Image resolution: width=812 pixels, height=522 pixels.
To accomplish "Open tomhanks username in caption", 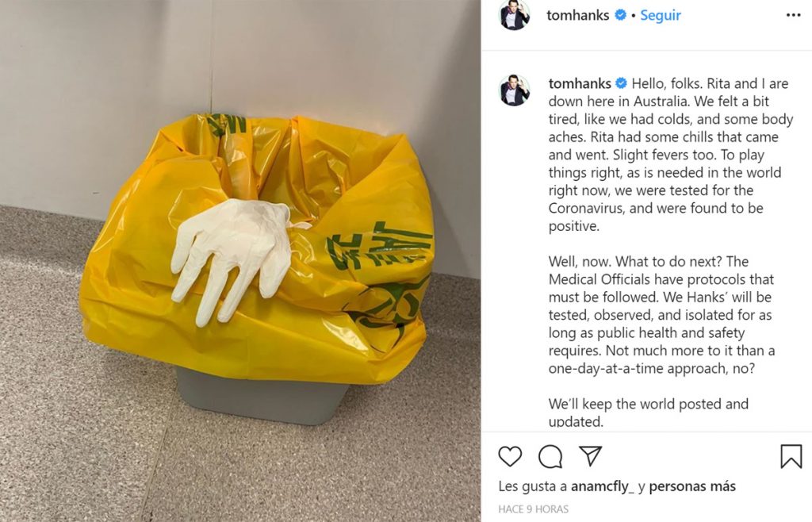I will [580, 83].
